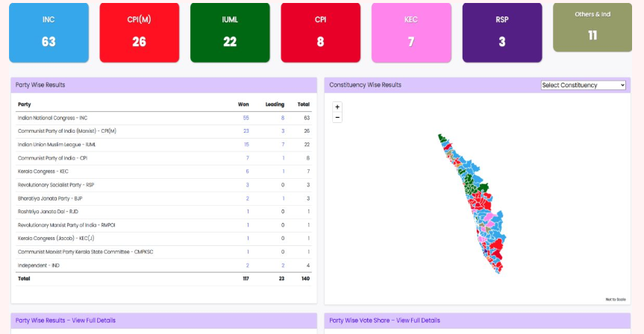
Task: Open Kerala Congress leading count 1 link
Action: [x=284, y=171]
